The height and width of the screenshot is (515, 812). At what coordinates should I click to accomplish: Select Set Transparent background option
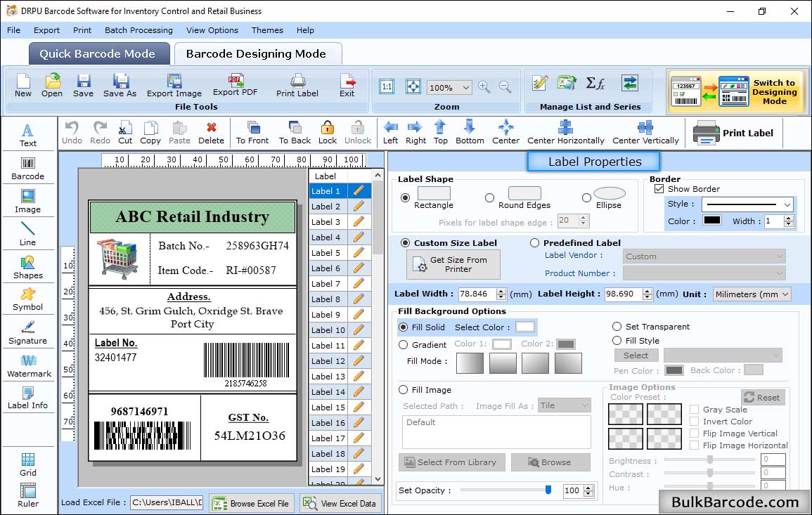tap(617, 327)
